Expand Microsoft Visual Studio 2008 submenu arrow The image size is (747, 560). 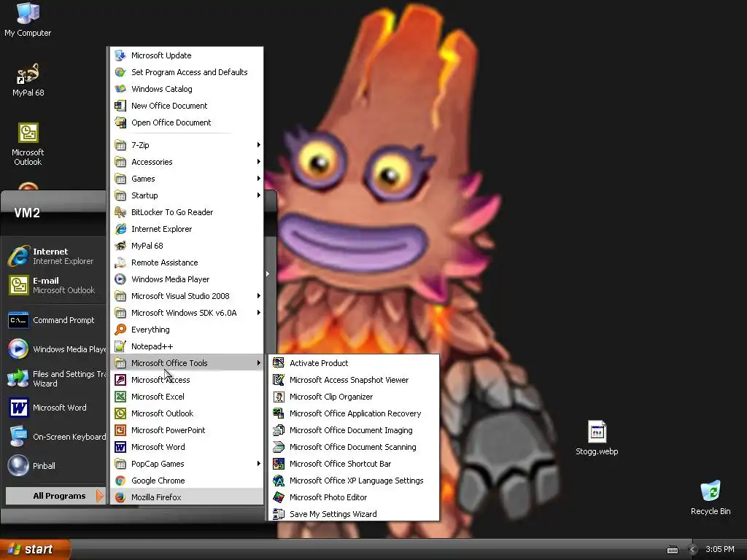pyautogui.click(x=259, y=296)
